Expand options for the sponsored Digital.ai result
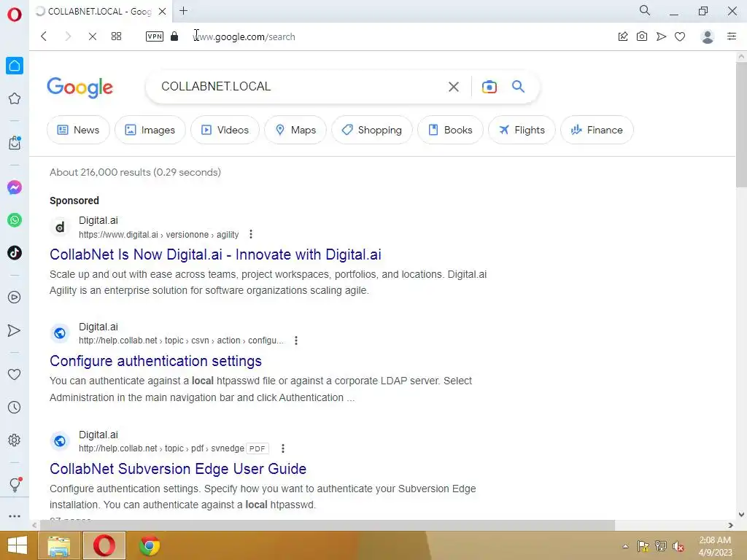 pos(251,234)
